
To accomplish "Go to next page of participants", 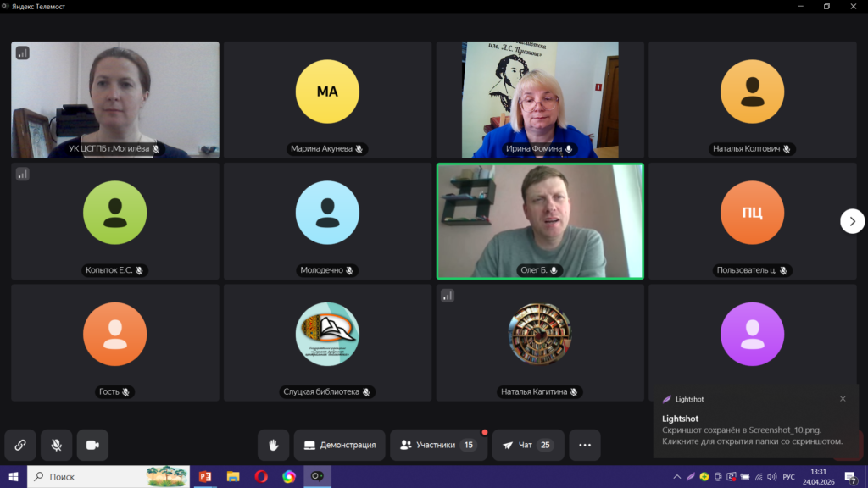I will pyautogui.click(x=852, y=220).
